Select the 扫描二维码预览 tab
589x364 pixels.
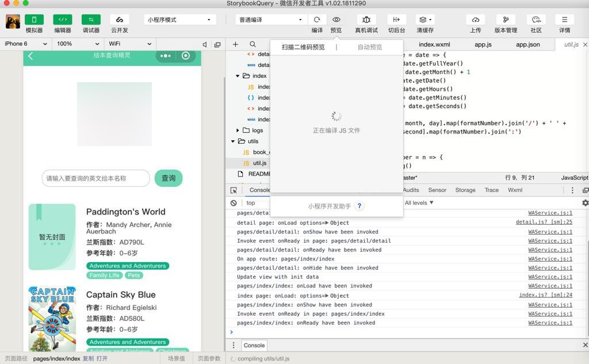tap(303, 47)
